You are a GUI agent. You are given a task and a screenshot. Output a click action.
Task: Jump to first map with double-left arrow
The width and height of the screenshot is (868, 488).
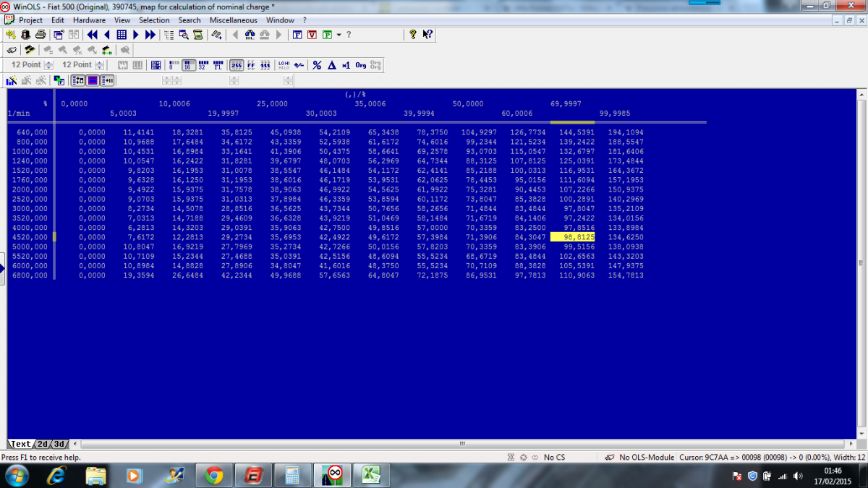click(x=93, y=35)
